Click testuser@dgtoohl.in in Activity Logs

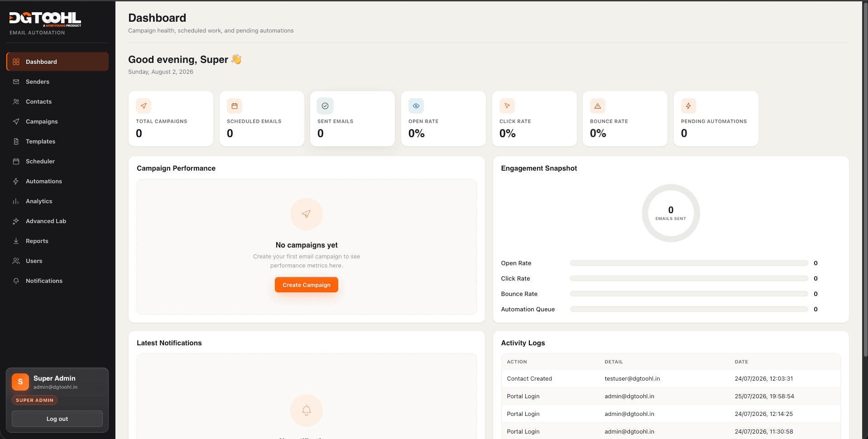tap(632, 379)
